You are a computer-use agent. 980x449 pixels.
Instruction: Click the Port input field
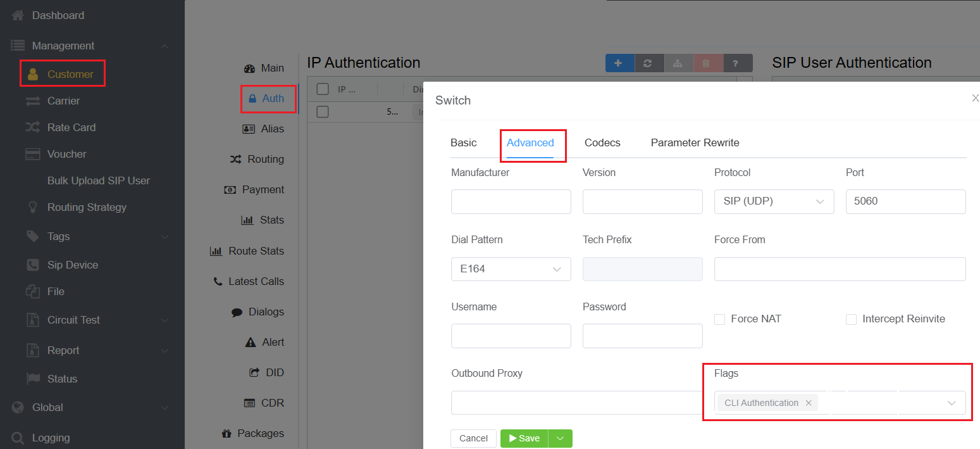point(905,201)
